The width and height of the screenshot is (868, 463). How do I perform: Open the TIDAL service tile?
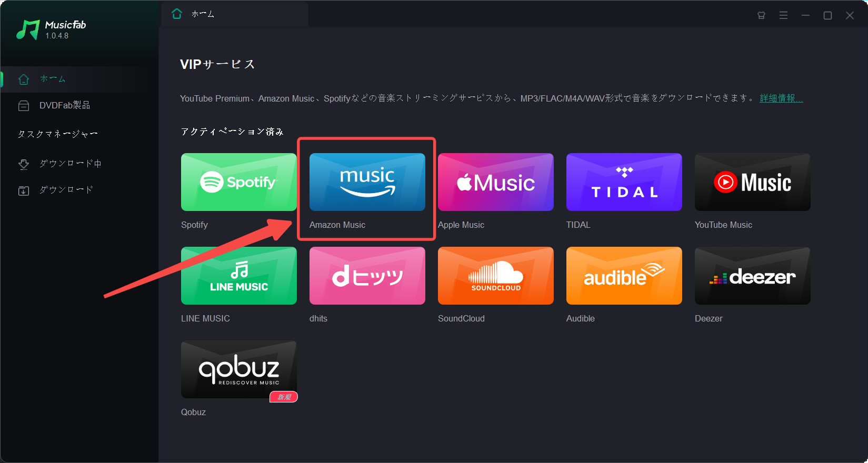click(x=624, y=182)
